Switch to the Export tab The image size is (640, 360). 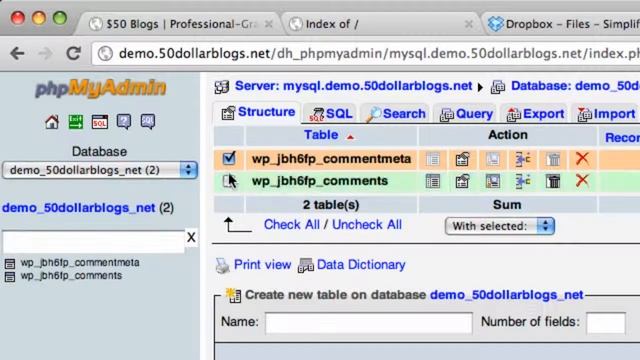(535, 113)
